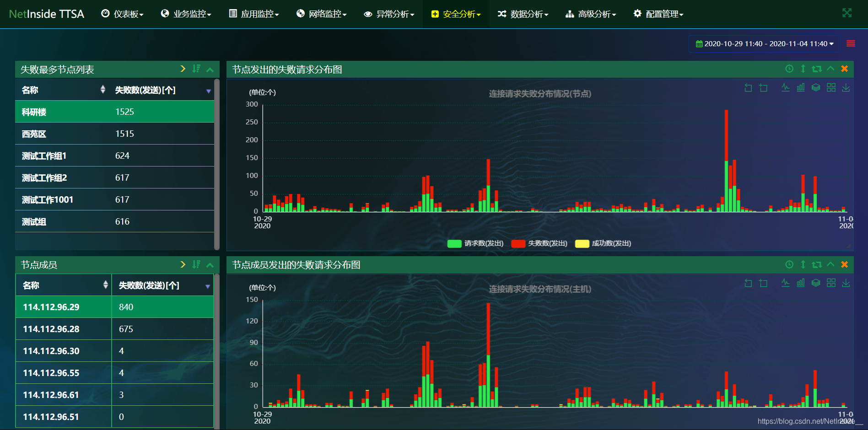Select the 西苑区 node row
Screen dimensions: 868x430
tap(114, 134)
